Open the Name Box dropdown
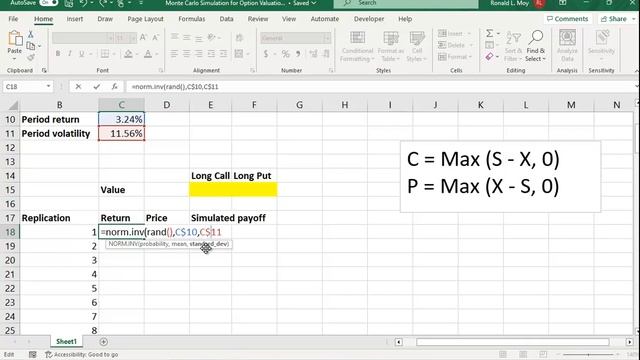This screenshot has height=360, width=640. click(x=48, y=87)
